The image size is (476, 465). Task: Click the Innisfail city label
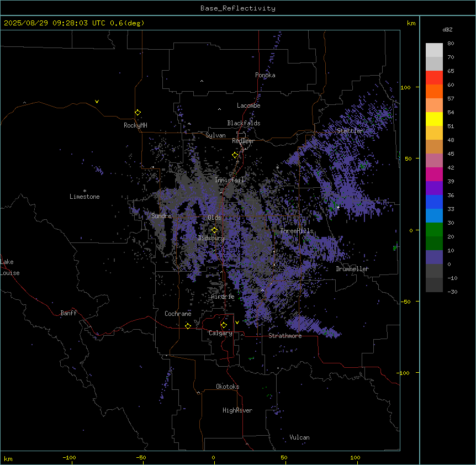pos(229,180)
